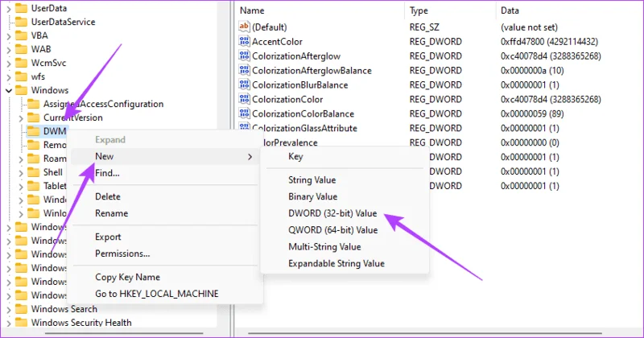Select the (Default) string value icon

click(244, 27)
